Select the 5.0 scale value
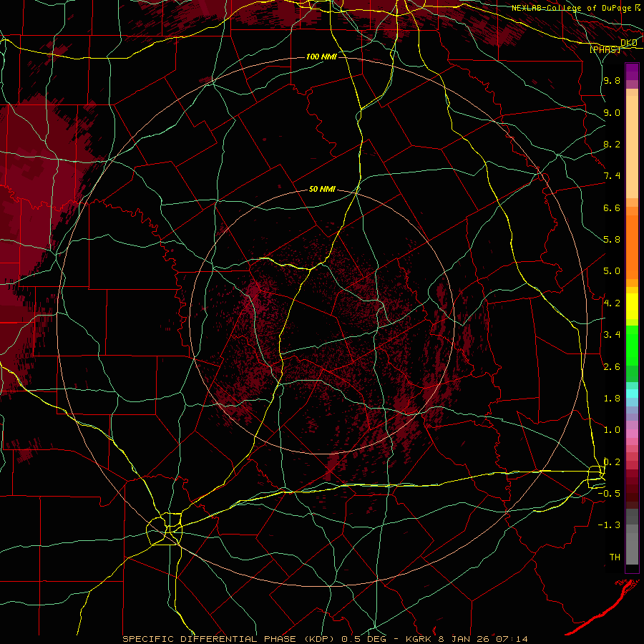Viewport: 644px width, 644px height. coord(612,271)
